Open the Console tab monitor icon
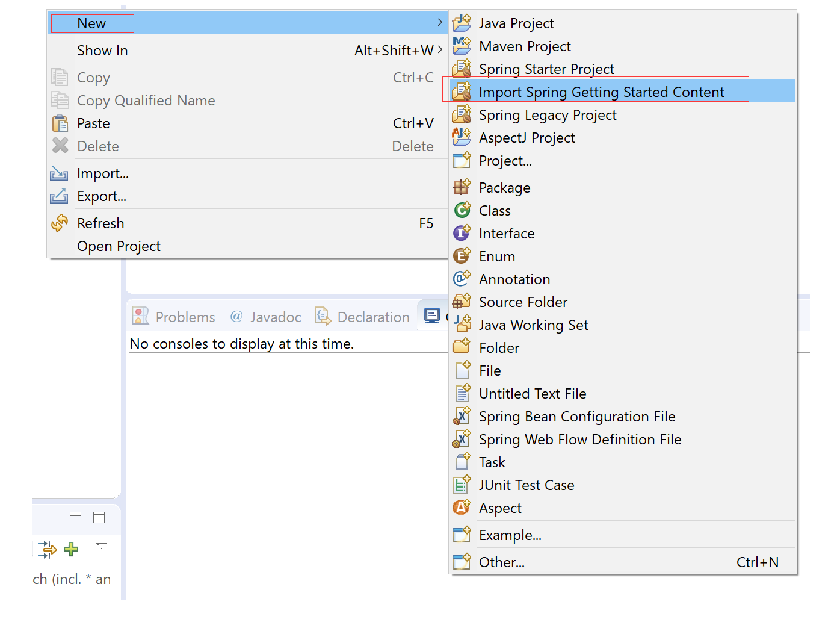The width and height of the screenshot is (840, 634). point(432,316)
